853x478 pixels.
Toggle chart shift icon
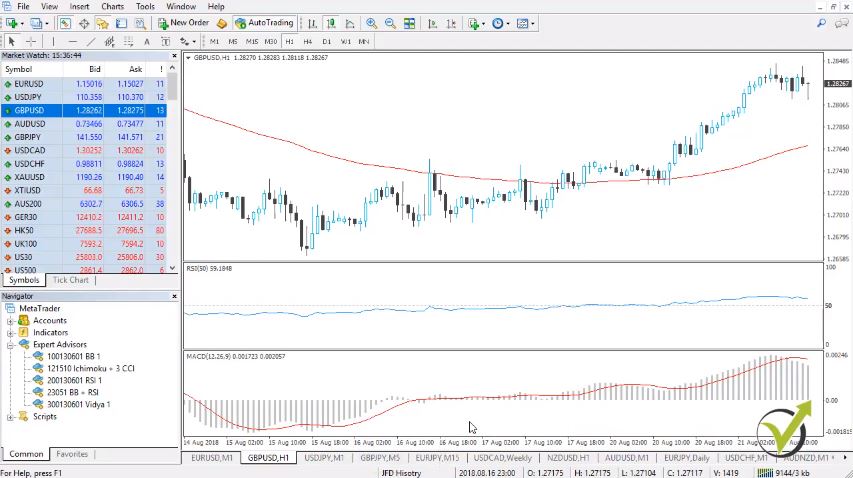pos(451,23)
